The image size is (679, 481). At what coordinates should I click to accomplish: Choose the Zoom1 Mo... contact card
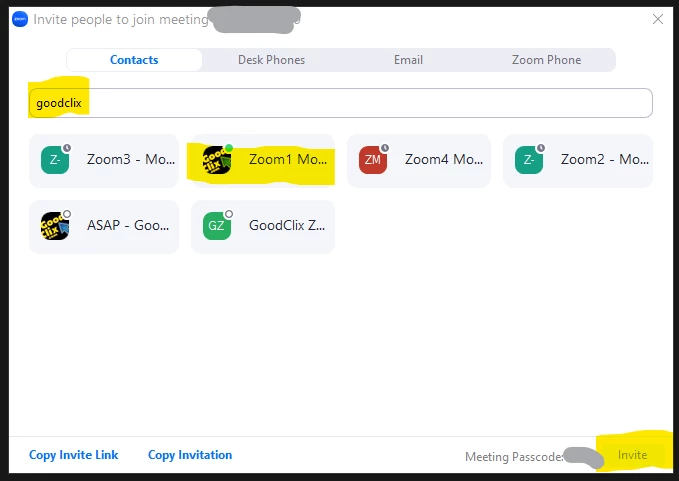coord(263,161)
